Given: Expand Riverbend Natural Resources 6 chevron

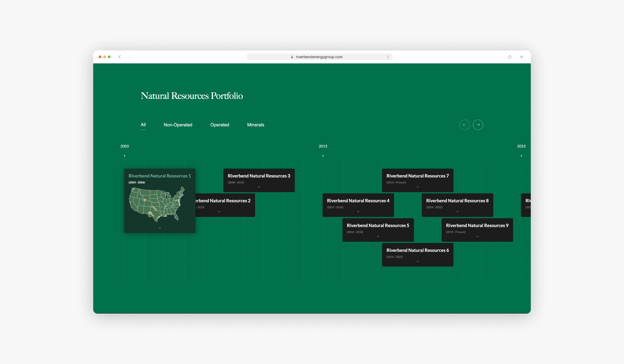Looking at the screenshot, I should pyautogui.click(x=418, y=261).
